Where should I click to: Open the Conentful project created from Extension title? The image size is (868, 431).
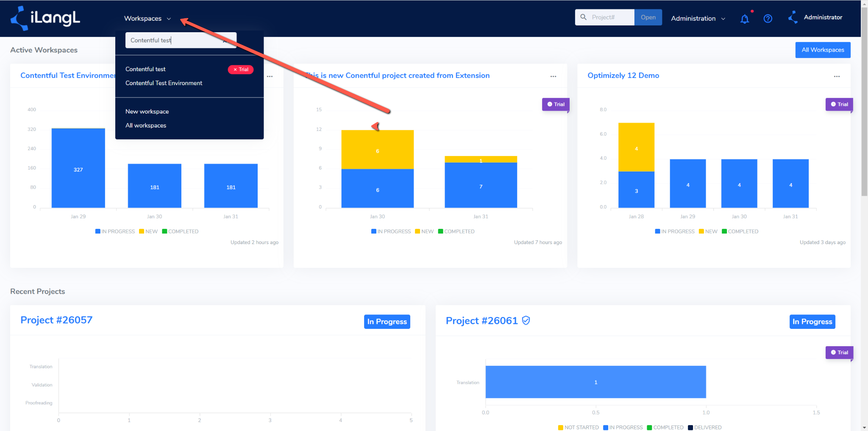pyautogui.click(x=397, y=75)
